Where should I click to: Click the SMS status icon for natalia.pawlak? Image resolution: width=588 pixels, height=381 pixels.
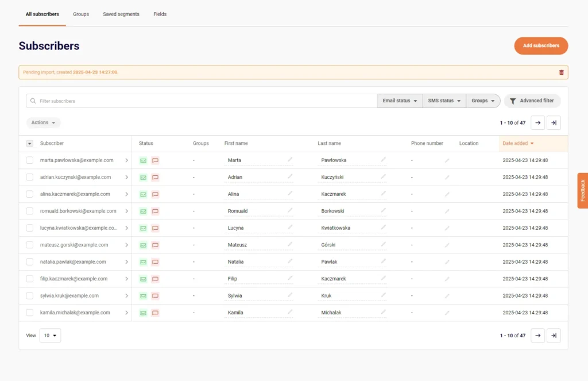[x=155, y=262]
